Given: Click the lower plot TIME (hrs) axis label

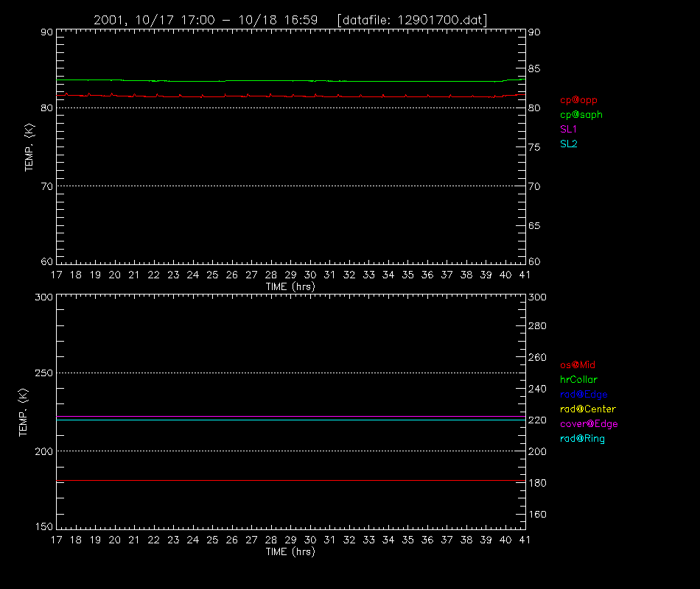Looking at the screenshot, I should pos(290,552).
